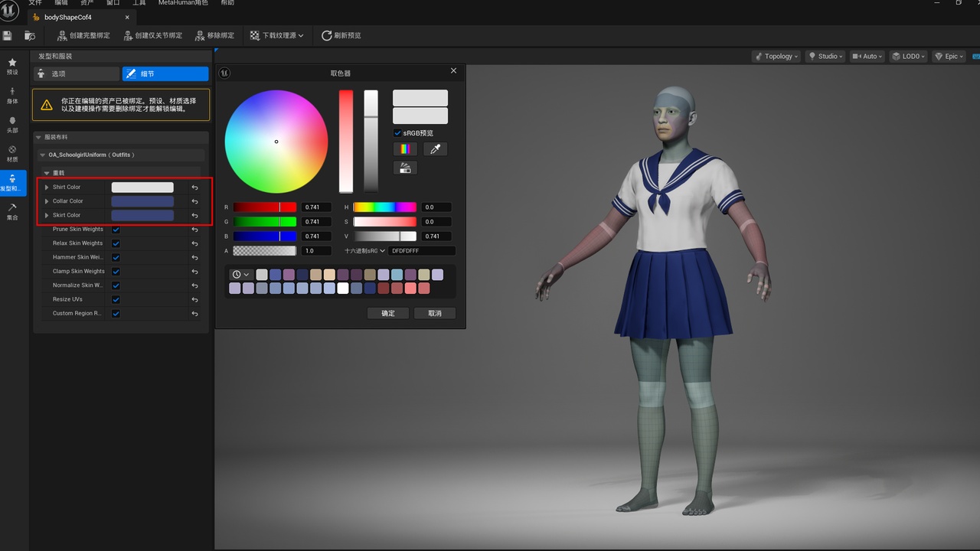This screenshot has width=980, height=551.
Task: Click the Skirt Color swatch
Action: [142, 215]
